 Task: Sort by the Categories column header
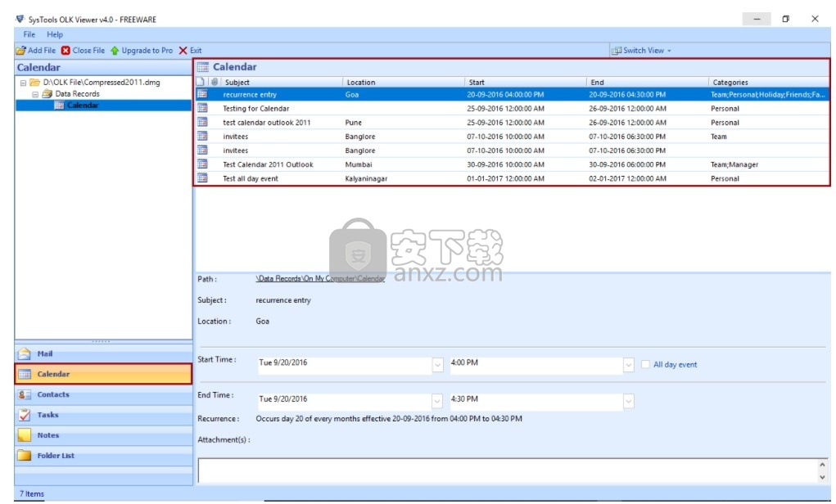[x=769, y=82]
